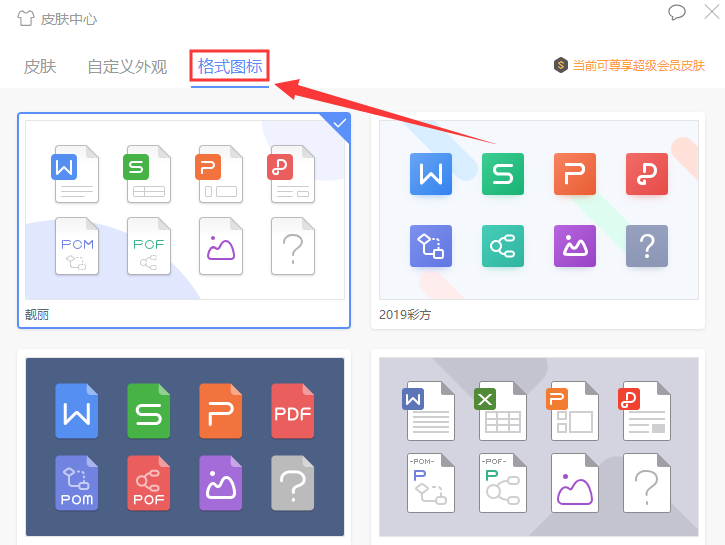Click the question mark file in gray theme

tap(647, 483)
